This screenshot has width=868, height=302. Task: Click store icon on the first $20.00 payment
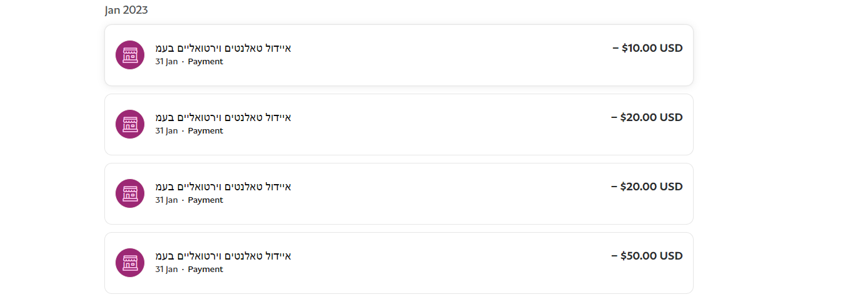point(130,124)
